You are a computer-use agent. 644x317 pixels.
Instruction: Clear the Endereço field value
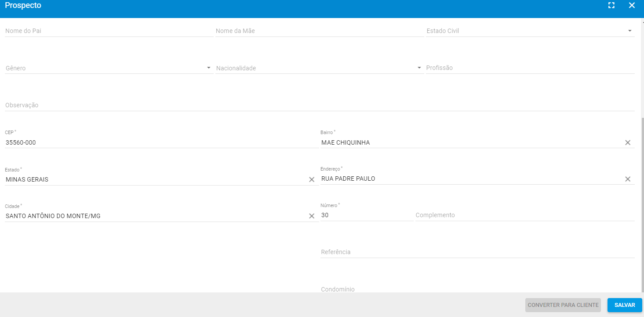[x=628, y=179]
